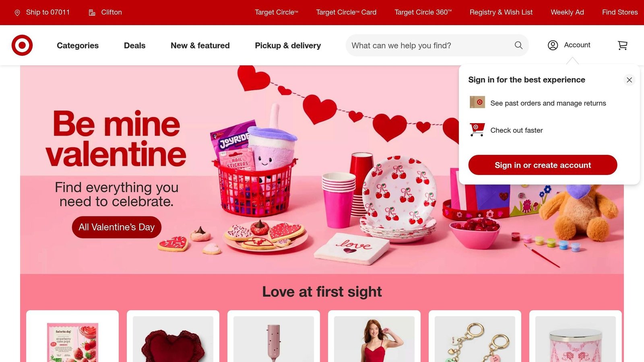This screenshot has height=362, width=644.
Task: Click the Account profile icon
Action: (x=553, y=45)
